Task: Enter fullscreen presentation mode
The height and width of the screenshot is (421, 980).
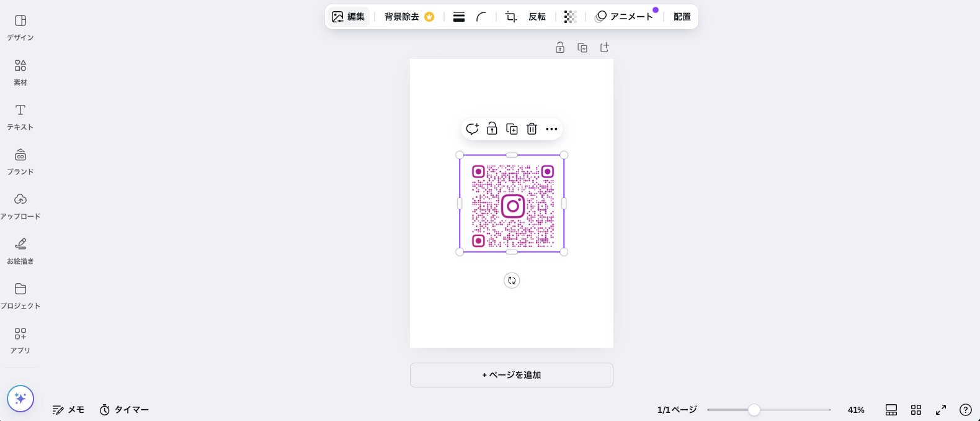Action: [x=941, y=410]
